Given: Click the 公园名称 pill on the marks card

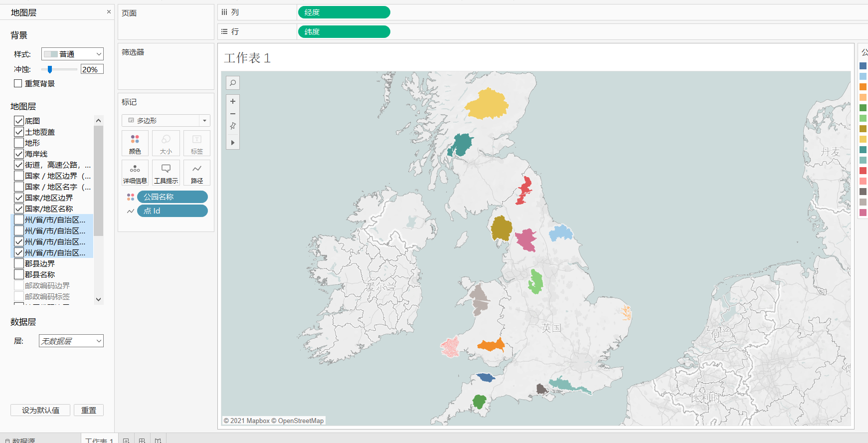Looking at the screenshot, I should pos(173,197).
